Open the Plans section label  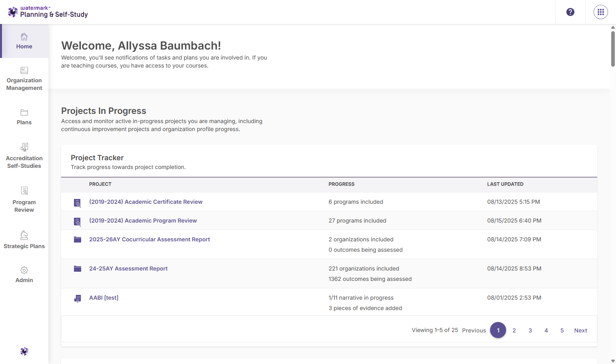click(24, 122)
